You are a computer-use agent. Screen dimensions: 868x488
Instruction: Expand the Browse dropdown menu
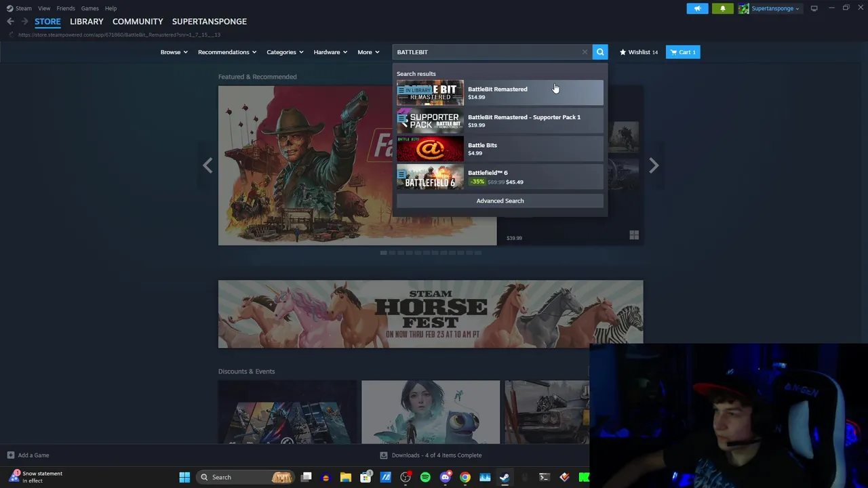(174, 52)
